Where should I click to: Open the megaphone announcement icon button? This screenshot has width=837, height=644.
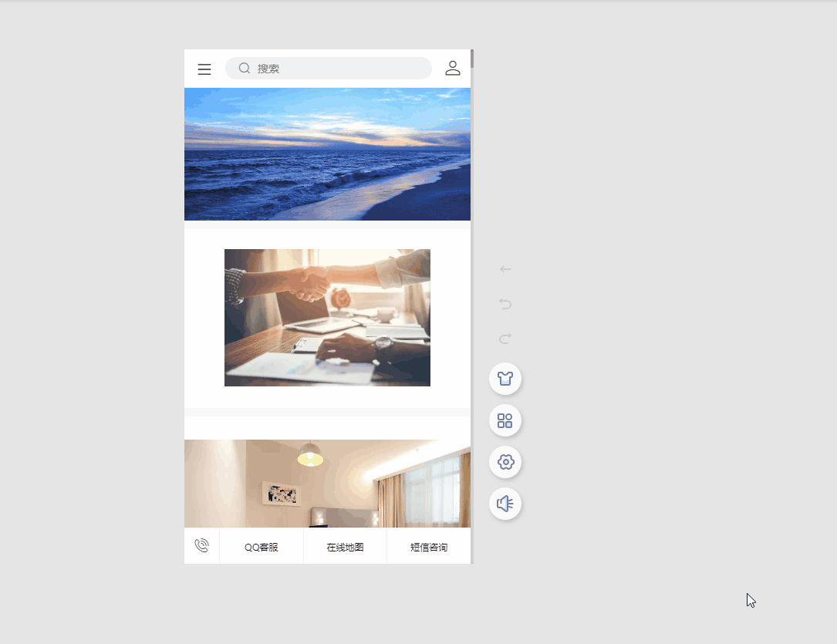(x=505, y=503)
